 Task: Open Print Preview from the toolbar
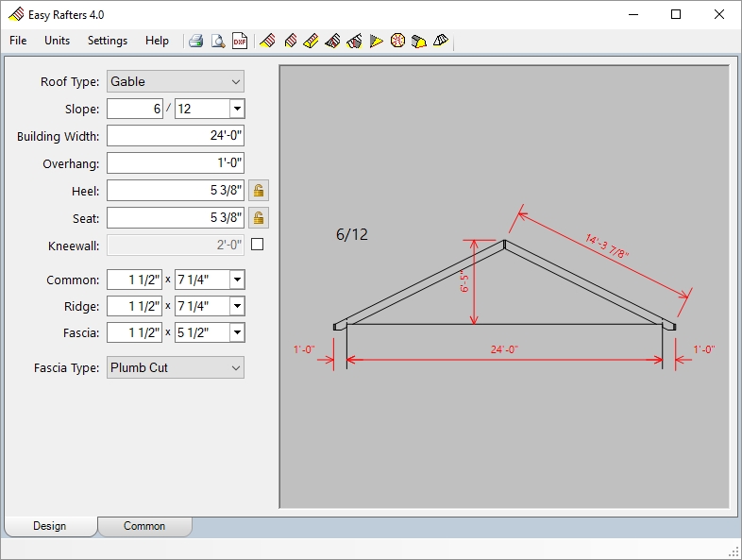pos(218,41)
